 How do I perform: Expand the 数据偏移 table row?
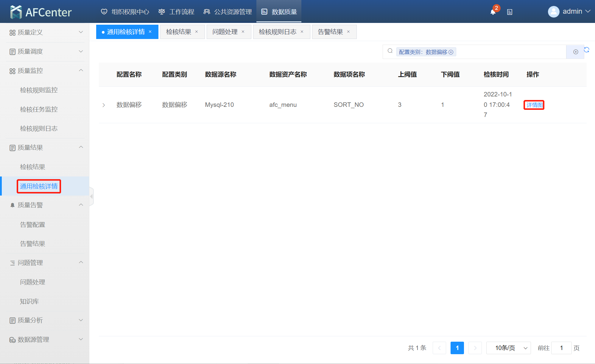104,105
